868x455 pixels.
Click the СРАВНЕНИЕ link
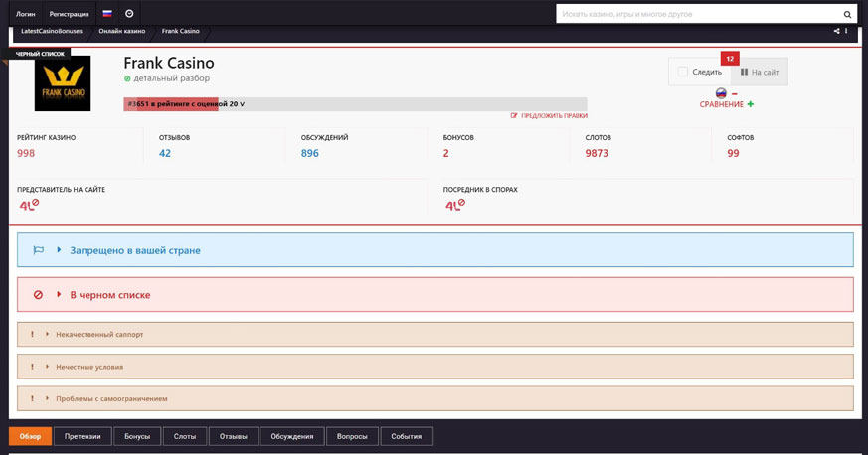[x=721, y=104]
